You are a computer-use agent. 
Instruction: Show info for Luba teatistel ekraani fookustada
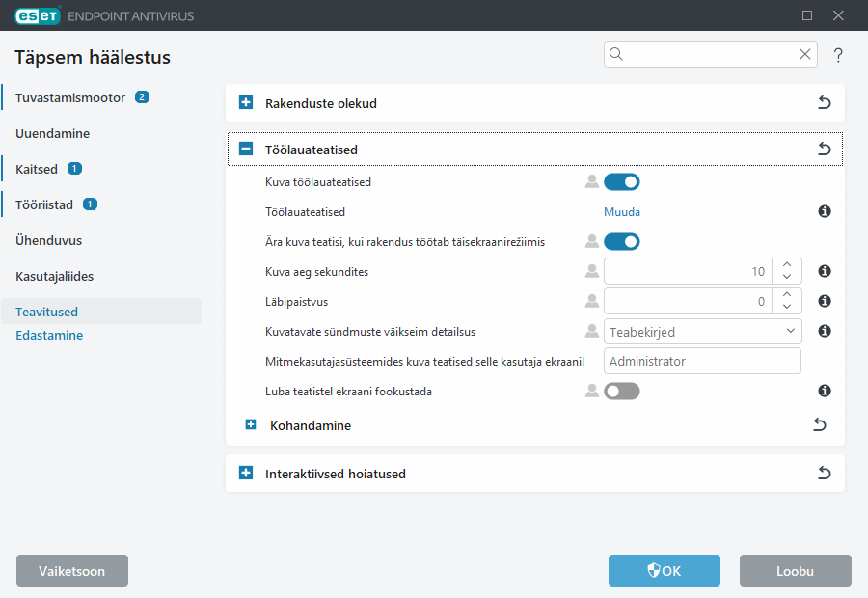click(x=825, y=391)
